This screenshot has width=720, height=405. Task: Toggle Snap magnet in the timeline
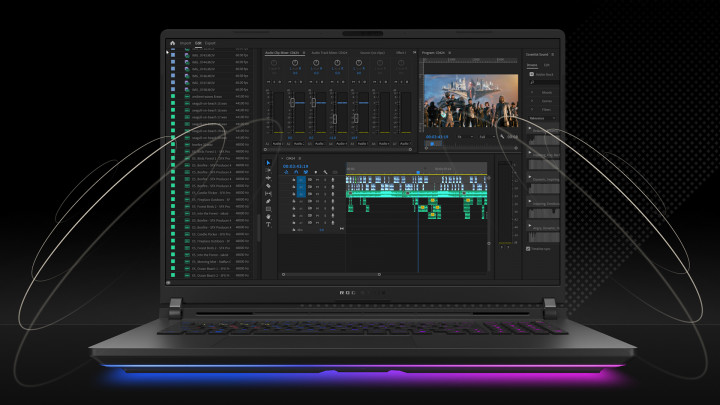click(296, 172)
